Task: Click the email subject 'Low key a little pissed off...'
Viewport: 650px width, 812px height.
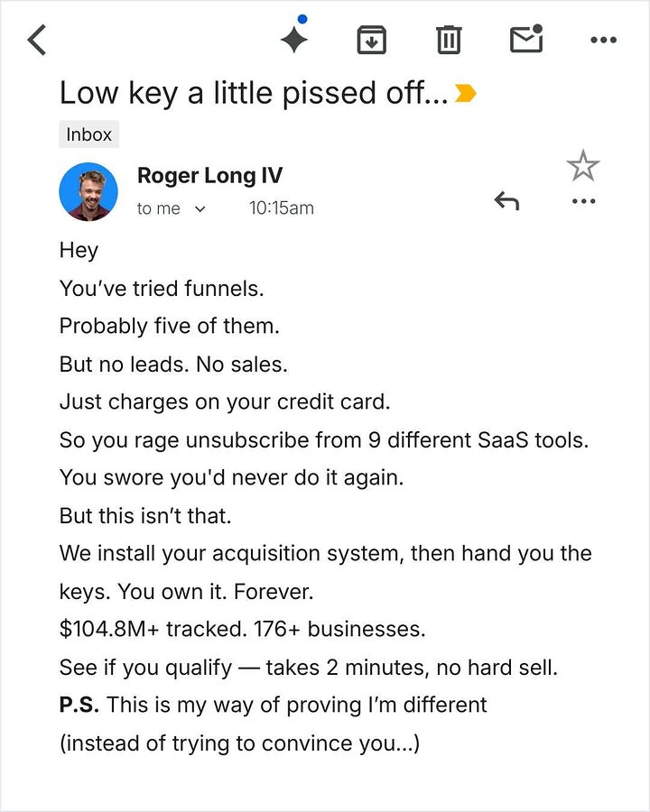Action: click(x=254, y=94)
